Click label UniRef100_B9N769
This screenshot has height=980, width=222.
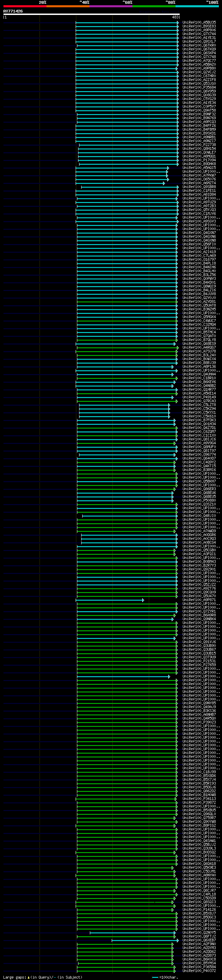click(x=199, y=118)
